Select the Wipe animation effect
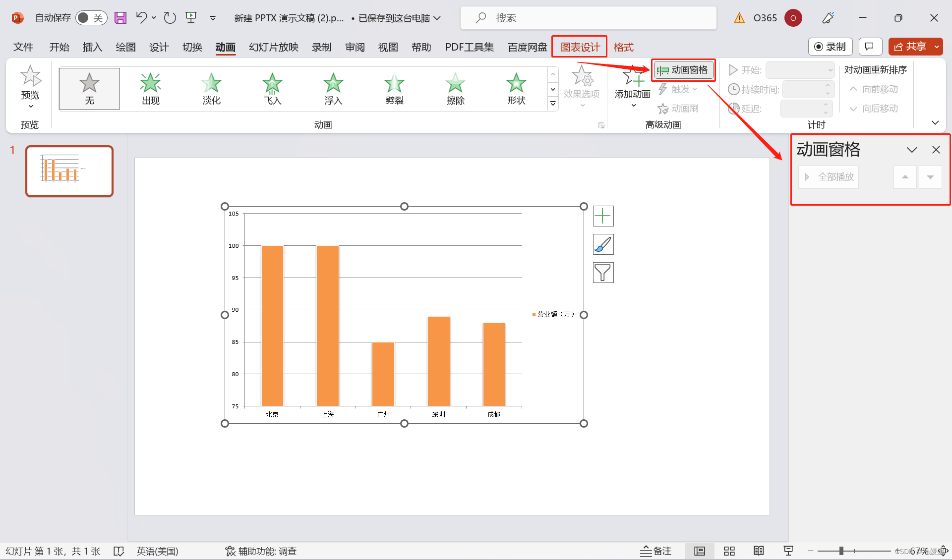This screenshot has width=952, height=560. click(x=455, y=89)
